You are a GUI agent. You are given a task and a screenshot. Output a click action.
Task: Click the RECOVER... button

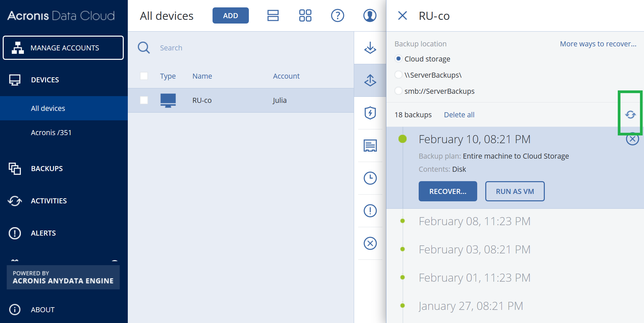coord(448,191)
